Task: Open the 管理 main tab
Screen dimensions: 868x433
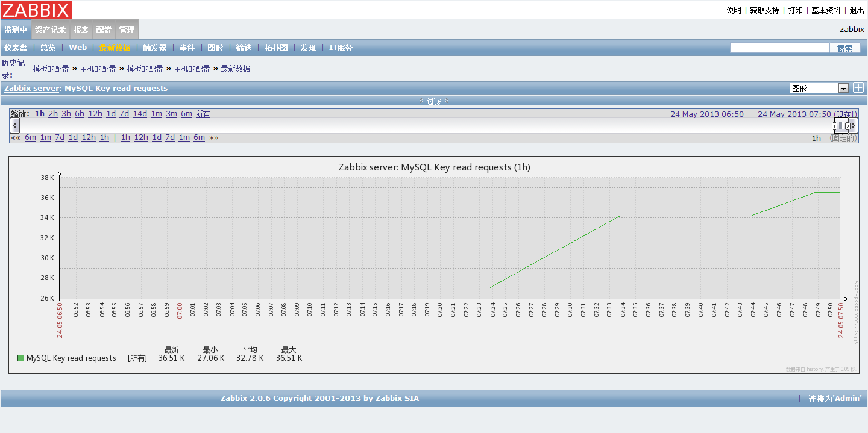Action: pyautogui.click(x=127, y=30)
